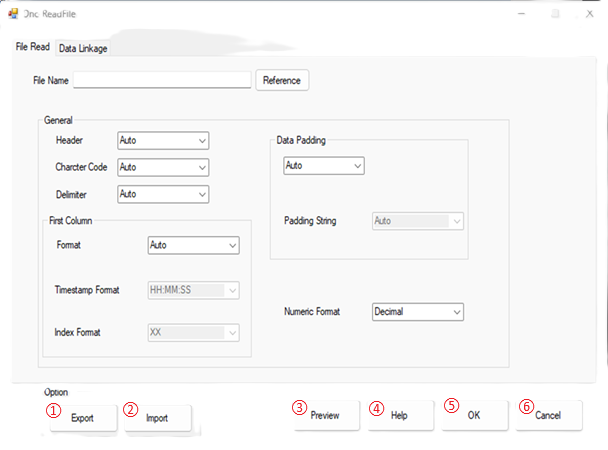Click the Timestamp Format HH:MM:SS dropdown
Screen dimensions: 608x450
pyautogui.click(x=193, y=290)
